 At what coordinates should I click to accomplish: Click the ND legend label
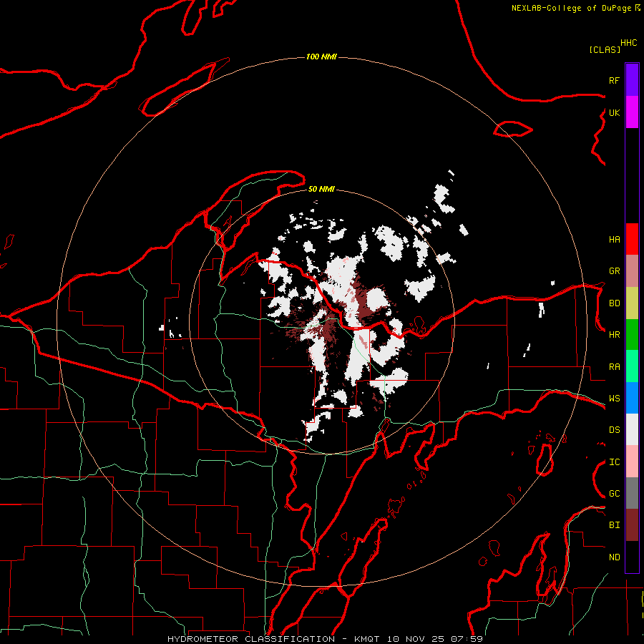(614, 557)
